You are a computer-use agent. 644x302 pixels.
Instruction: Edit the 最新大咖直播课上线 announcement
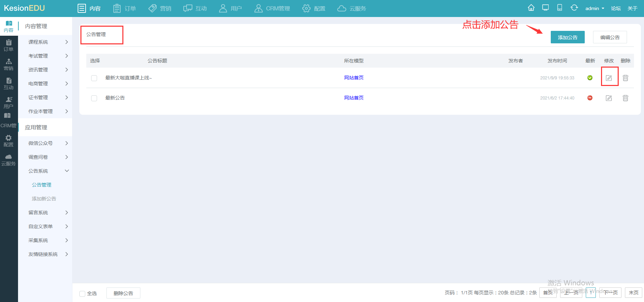tap(609, 78)
